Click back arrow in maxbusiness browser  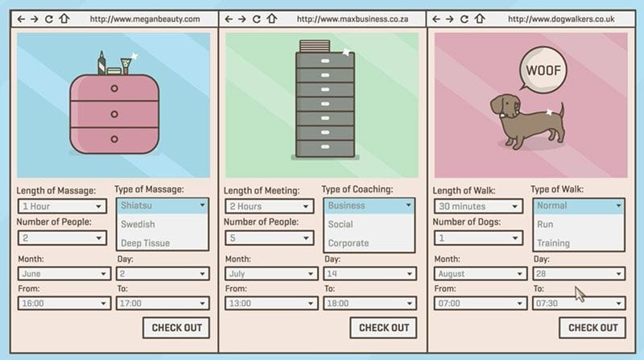[229, 19]
